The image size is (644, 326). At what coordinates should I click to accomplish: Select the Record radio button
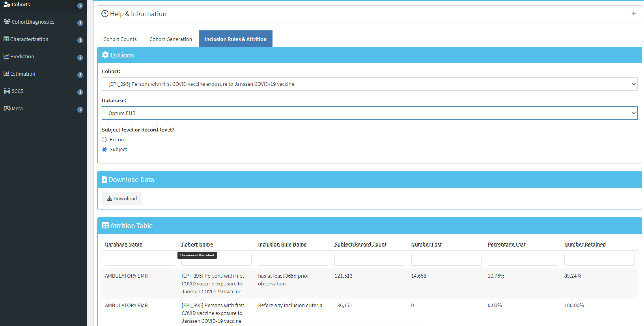(104, 139)
